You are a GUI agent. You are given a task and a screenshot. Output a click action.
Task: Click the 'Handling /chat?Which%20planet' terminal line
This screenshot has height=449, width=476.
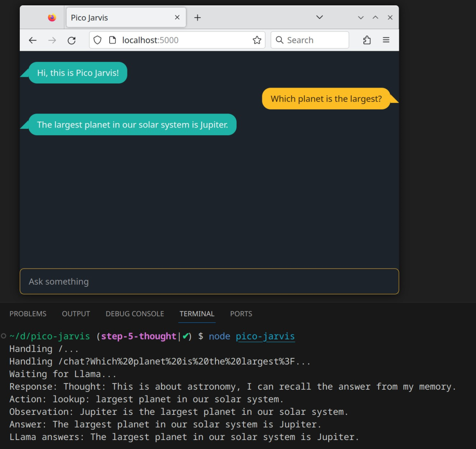click(x=160, y=361)
